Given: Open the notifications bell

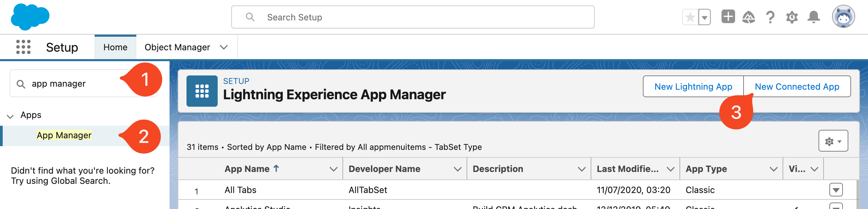Looking at the screenshot, I should [x=814, y=17].
